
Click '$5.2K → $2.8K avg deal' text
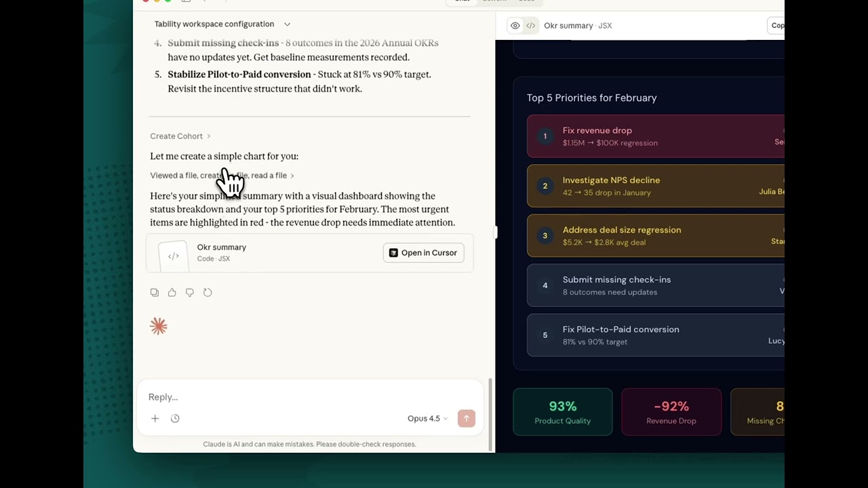click(604, 243)
